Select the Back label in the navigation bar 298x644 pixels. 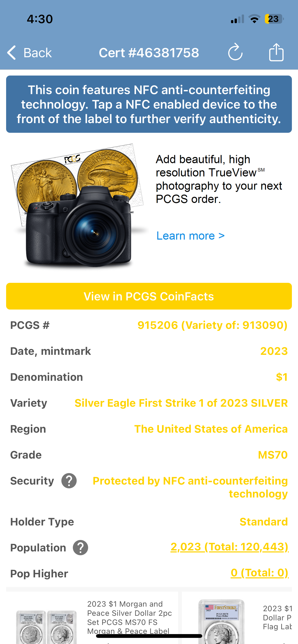(37, 52)
